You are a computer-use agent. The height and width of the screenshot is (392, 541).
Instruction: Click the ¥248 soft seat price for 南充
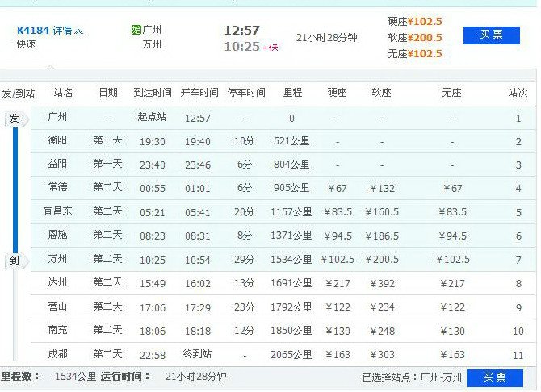click(382, 332)
